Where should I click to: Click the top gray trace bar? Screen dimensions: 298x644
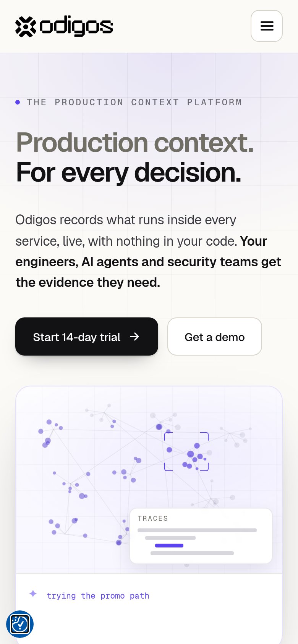click(x=197, y=530)
